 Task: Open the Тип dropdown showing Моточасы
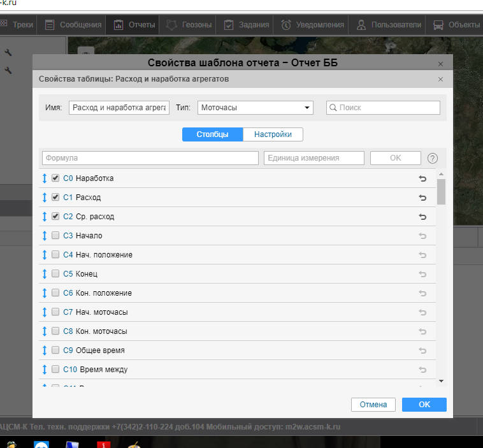pyautogui.click(x=255, y=108)
